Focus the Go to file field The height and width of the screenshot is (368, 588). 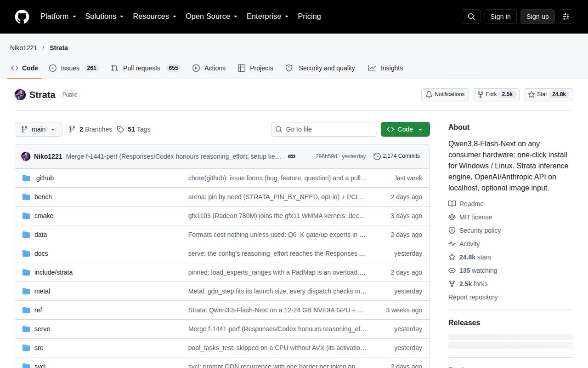click(324, 129)
